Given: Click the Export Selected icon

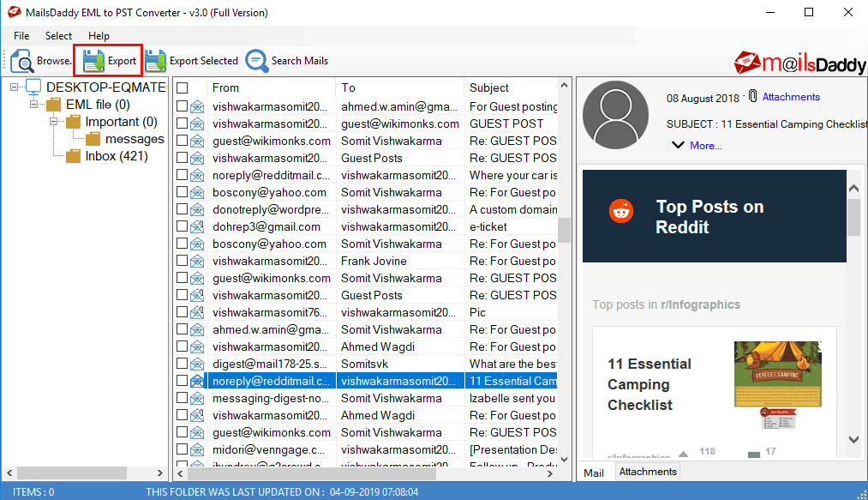Looking at the screenshot, I should pyautogui.click(x=155, y=61).
